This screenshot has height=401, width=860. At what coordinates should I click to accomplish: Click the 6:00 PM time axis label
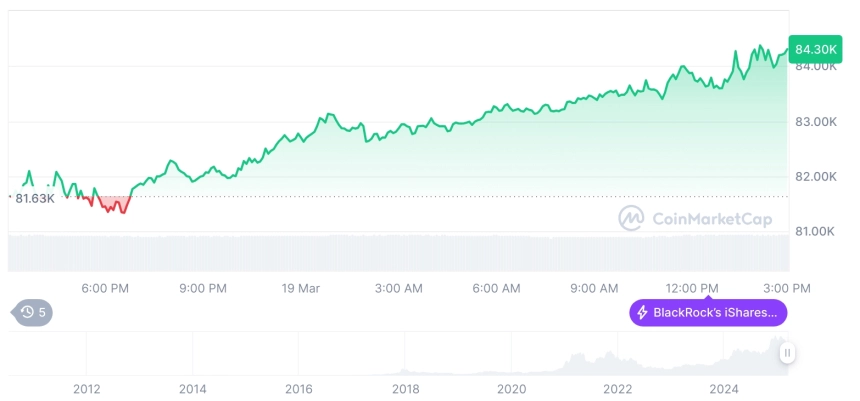pyautogui.click(x=105, y=289)
